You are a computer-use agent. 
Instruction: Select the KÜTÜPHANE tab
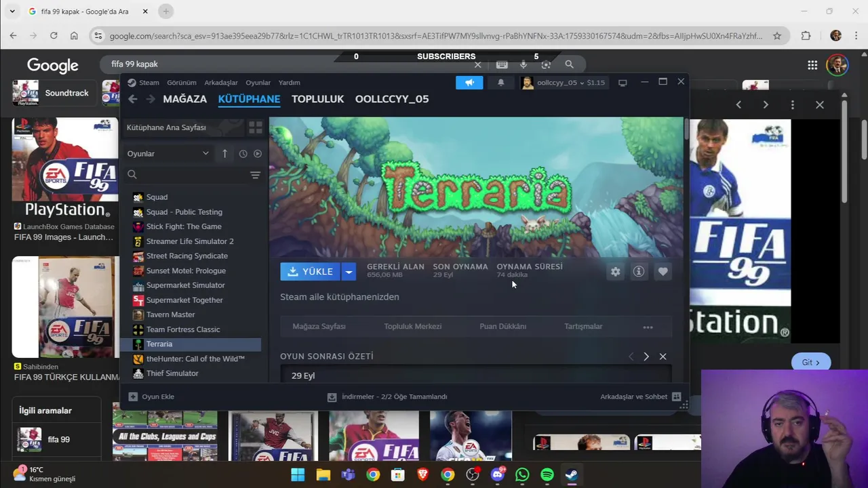(x=249, y=99)
